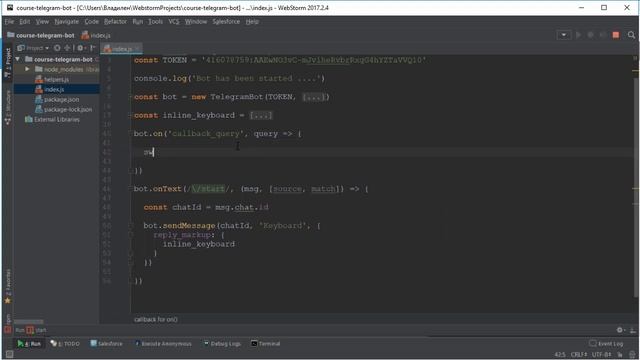
Task: Open Search Everywhere magnifier icon
Action: point(631,35)
